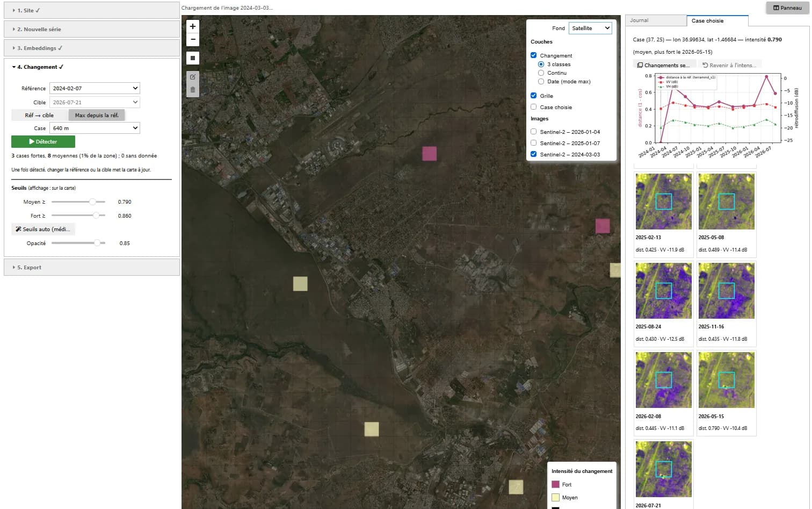Click the Changements se... button
This screenshot has height=509, width=812.
[x=664, y=65]
